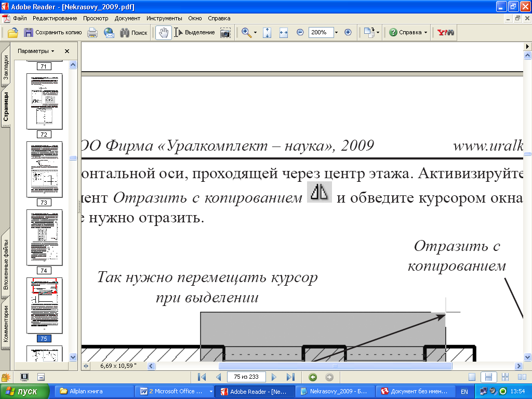Click the document horizontal scrollbar thumb

coord(335,366)
